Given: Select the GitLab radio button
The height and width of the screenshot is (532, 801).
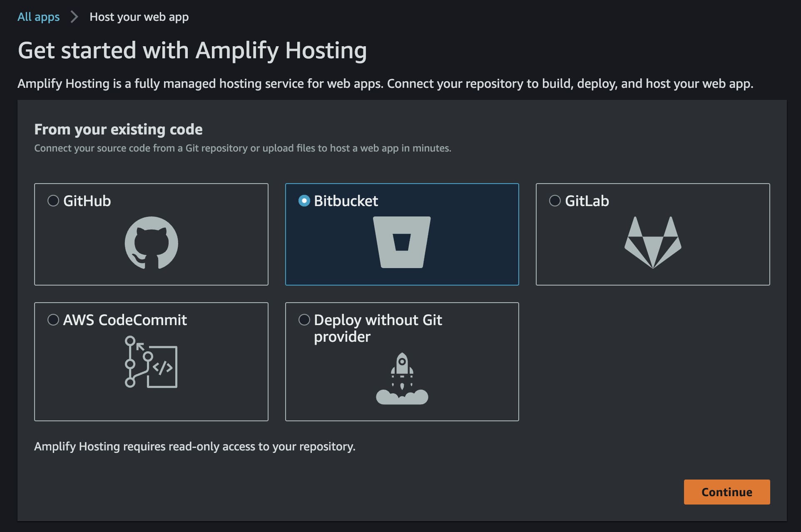Looking at the screenshot, I should point(555,201).
